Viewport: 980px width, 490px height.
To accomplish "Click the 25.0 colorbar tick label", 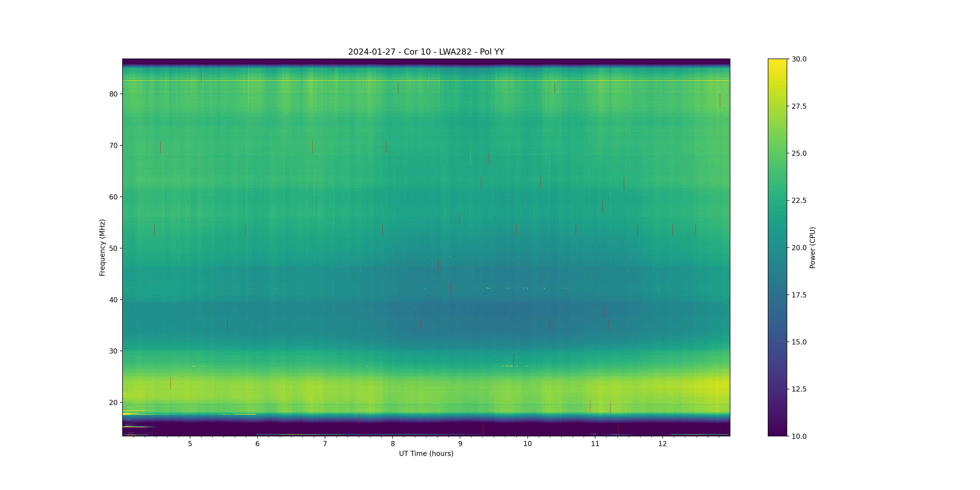I will point(799,153).
